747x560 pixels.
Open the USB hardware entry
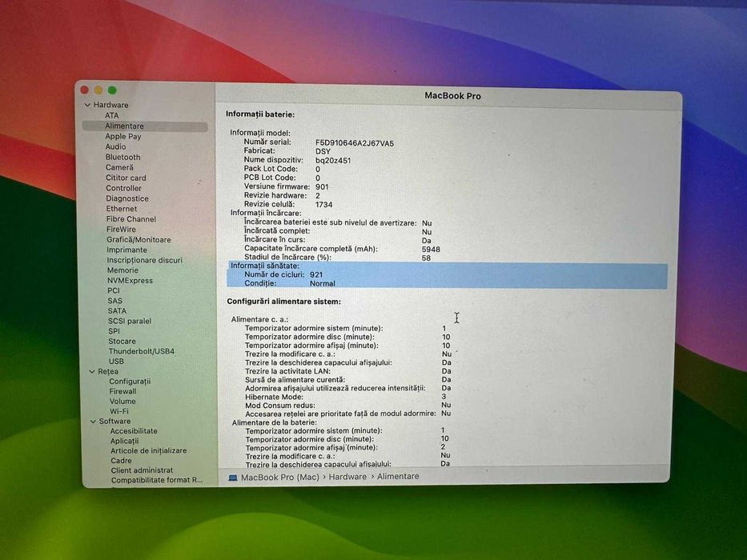tap(116, 362)
